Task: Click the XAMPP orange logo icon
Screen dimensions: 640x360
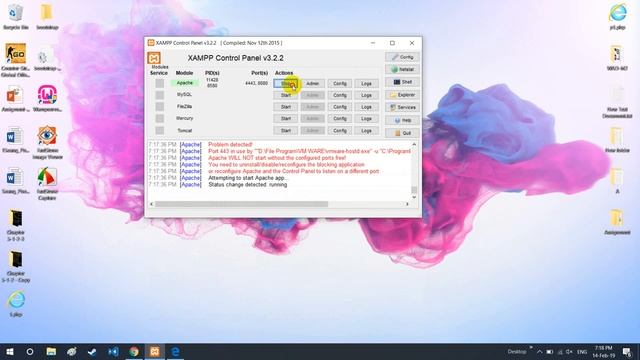Action: pyautogui.click(x=154, y=58)
